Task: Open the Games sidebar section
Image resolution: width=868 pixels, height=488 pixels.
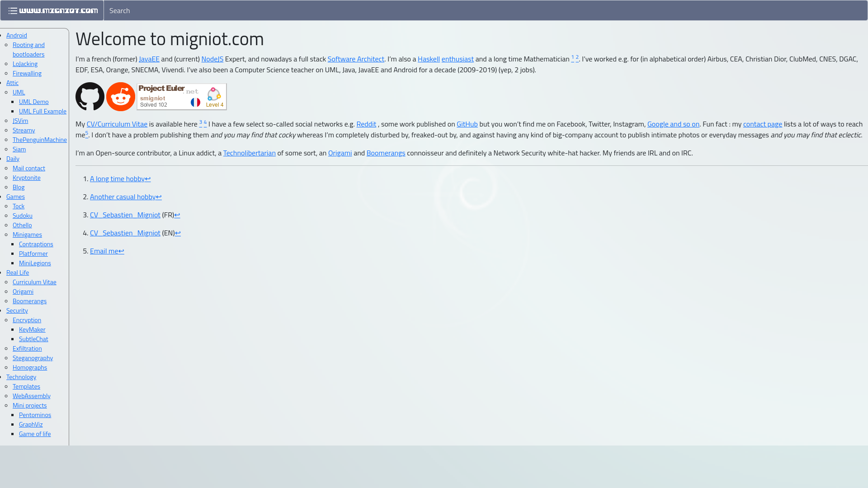Action: tap(15, 197)
